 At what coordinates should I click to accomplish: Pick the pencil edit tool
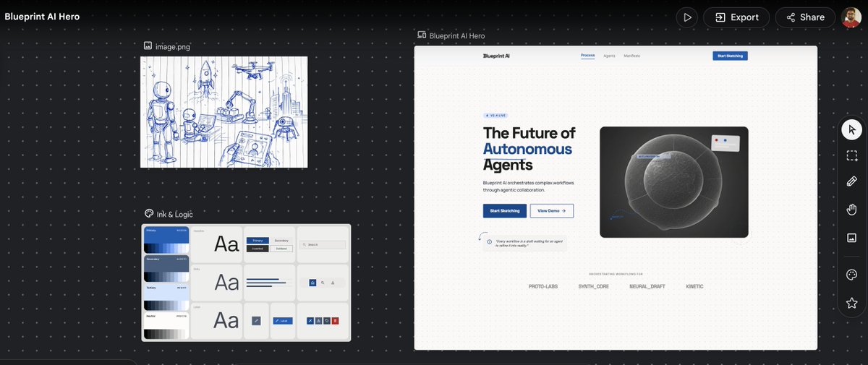pos(851,181)
